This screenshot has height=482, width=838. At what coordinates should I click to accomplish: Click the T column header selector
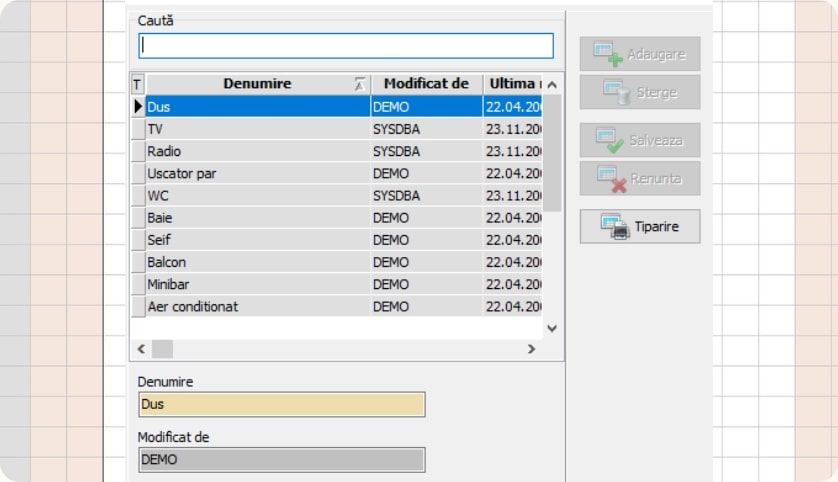(137, 84)
